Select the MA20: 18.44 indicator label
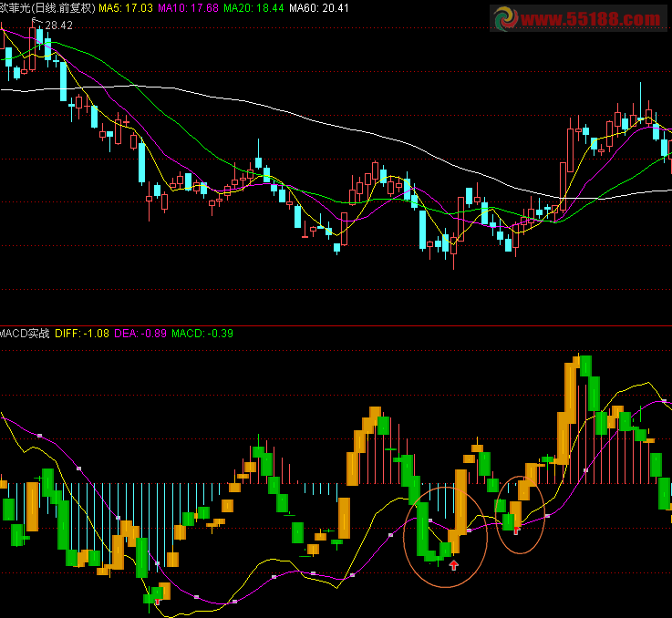The width and height of the screenshot is (672, 618). coord(253,8)
